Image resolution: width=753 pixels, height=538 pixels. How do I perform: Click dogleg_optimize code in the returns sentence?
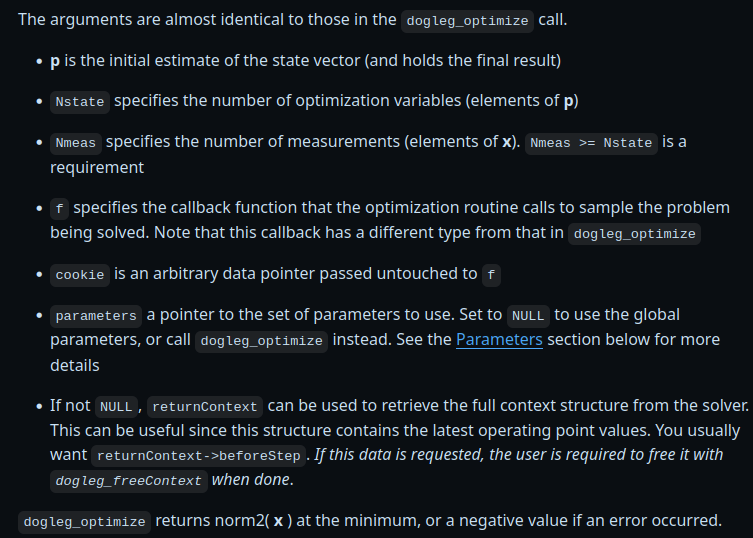(x=85, y=522)
